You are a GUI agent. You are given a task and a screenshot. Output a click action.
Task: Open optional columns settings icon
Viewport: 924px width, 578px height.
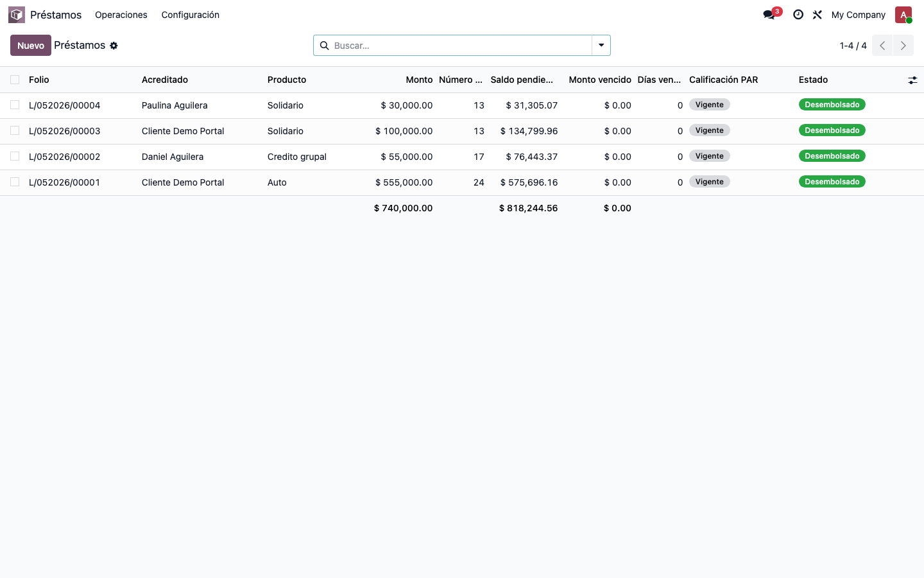[x=912, y=80]
